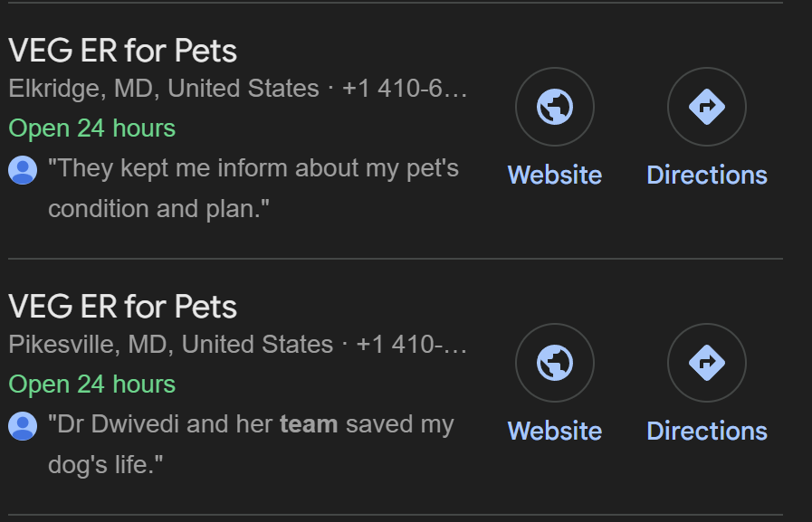Open the VEG ER for Pets title in Elkridge
The image size is (812, 522).
click(123, 52)
